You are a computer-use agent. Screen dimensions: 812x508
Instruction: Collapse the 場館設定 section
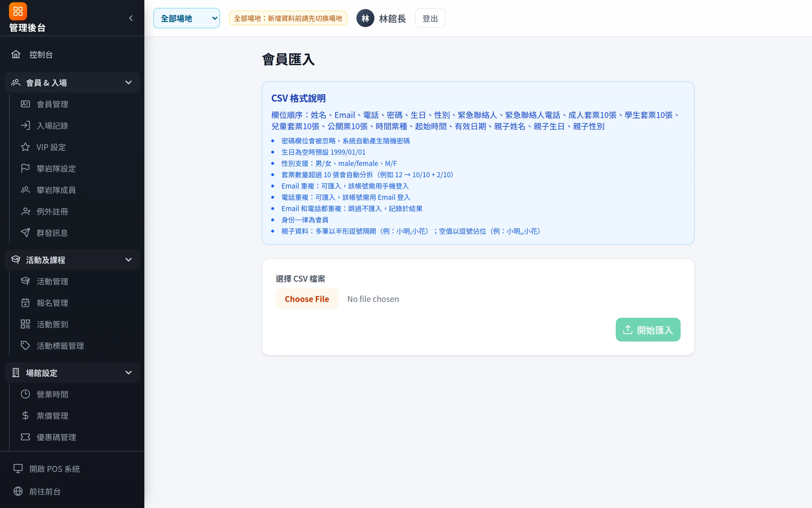coord(72,373)
